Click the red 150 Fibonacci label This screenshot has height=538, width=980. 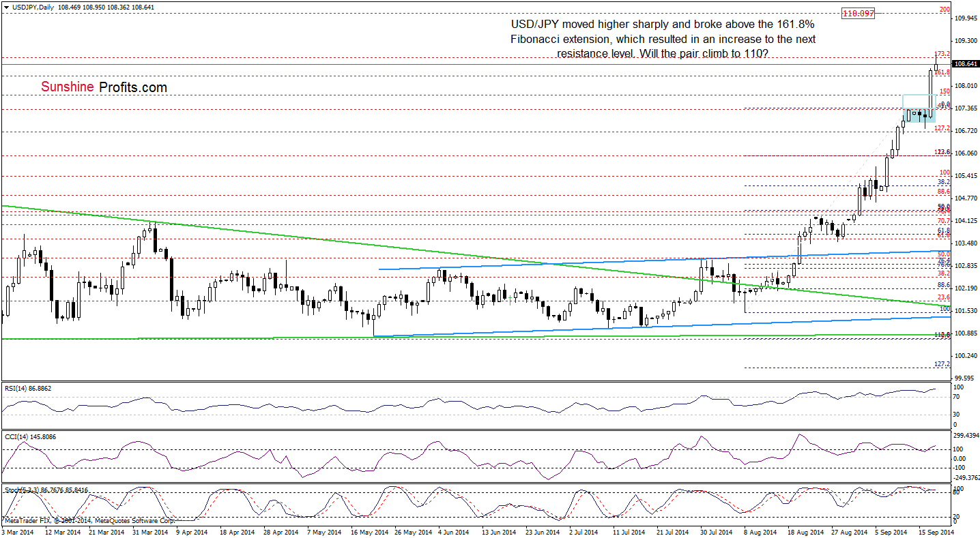click(945, 91)
